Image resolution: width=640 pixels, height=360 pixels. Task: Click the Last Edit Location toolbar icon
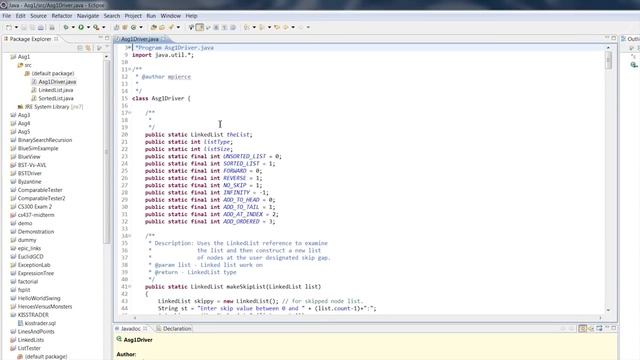pos(277,27)
